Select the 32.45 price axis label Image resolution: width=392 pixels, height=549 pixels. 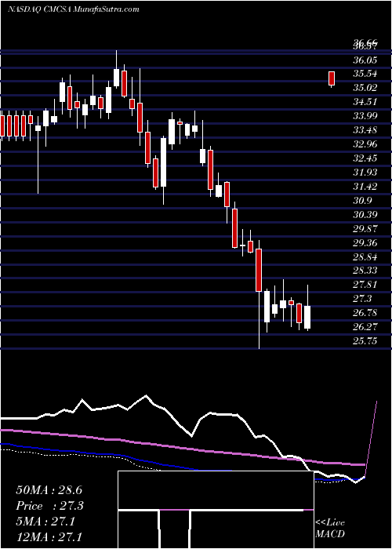(365, 158)
